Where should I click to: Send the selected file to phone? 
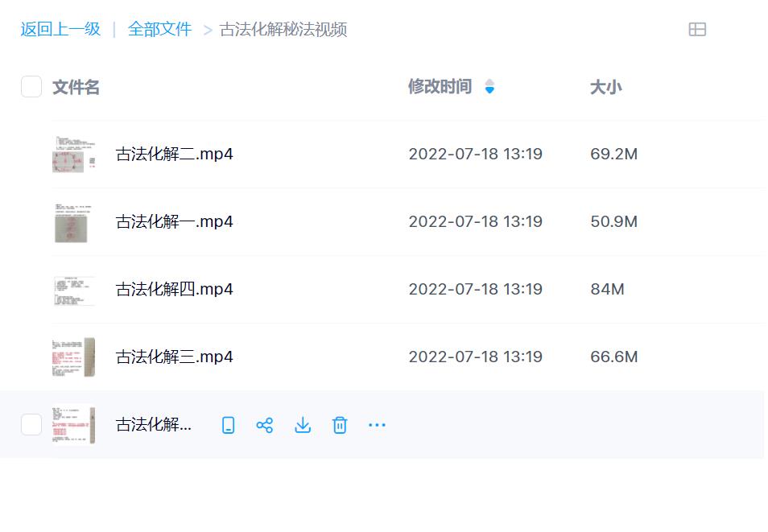click(228, 425)
